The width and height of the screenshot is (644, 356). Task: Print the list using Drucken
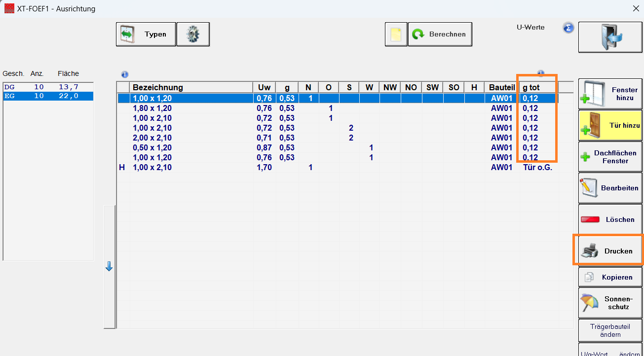coord(610,251)
